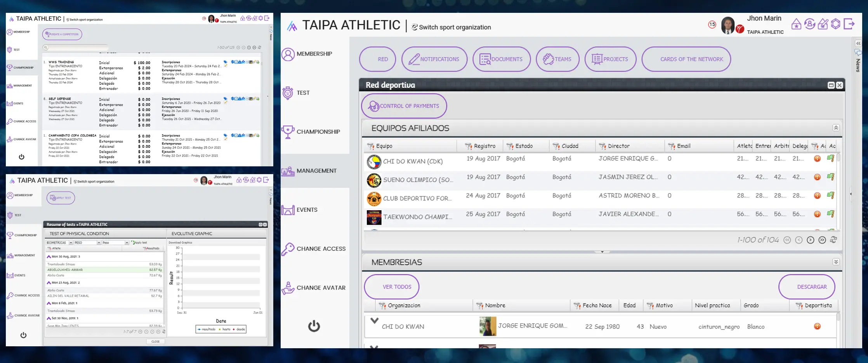Collapse the EQUIPOS AFILIADOS section

836,128
